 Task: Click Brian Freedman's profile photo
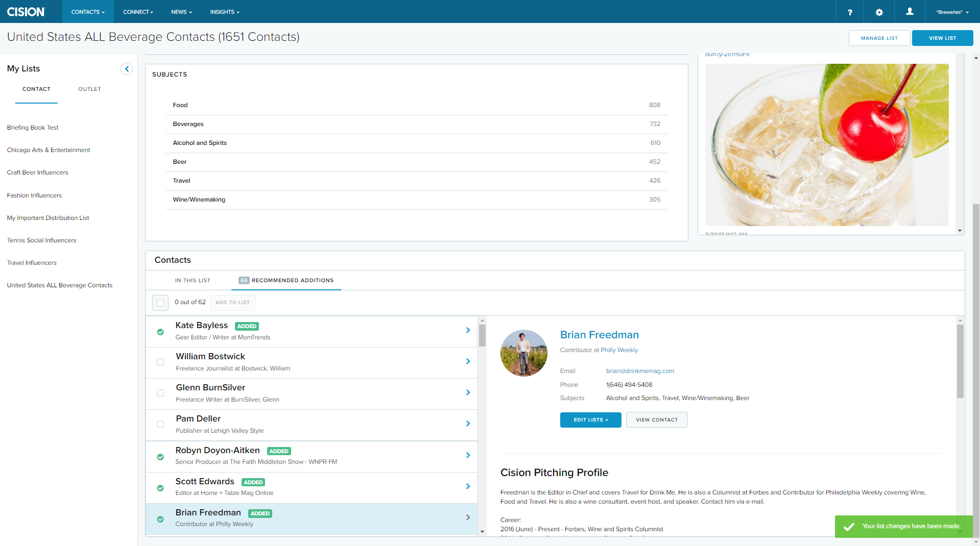(x=523, y=353)
